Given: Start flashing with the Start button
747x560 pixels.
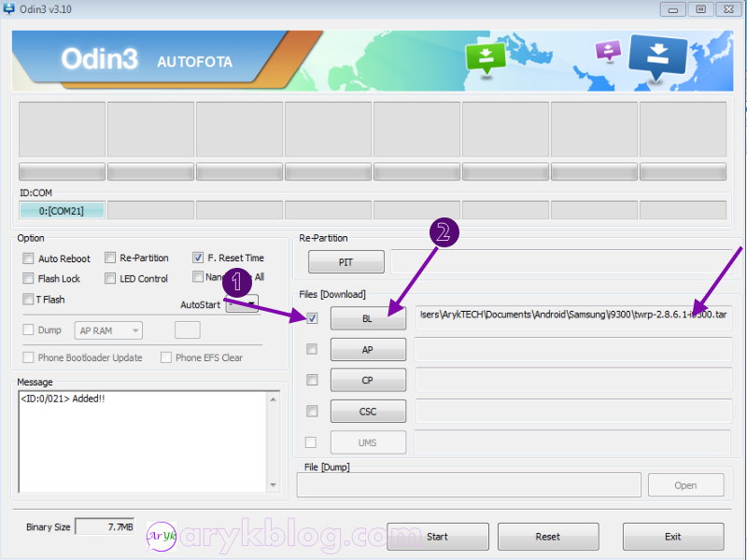Looking at the screenshot, I should [x=437, y=537].
